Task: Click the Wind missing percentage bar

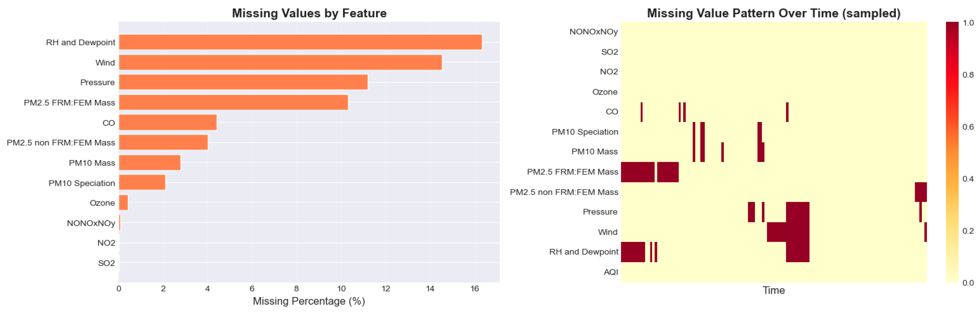Action: click(280, 62)
